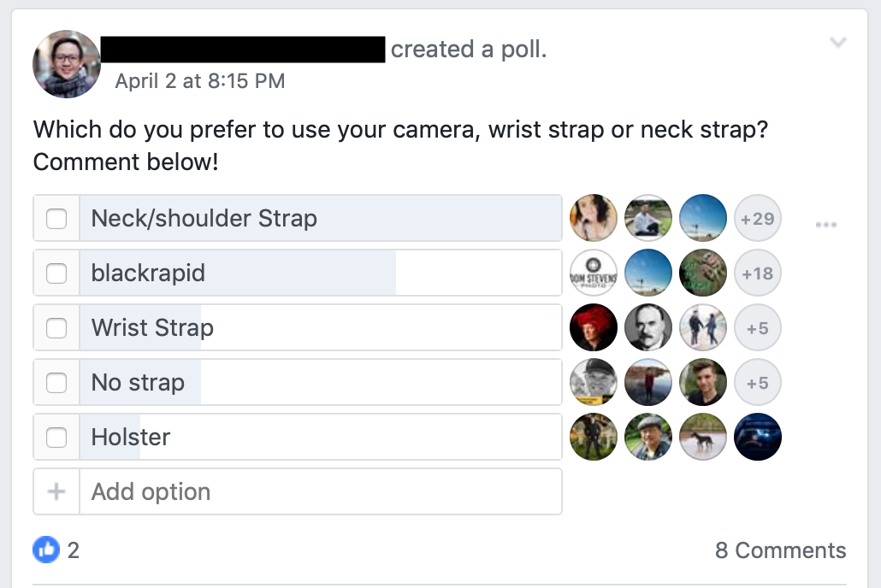Show the +18 additional blackrapid voters

point(758,273)
